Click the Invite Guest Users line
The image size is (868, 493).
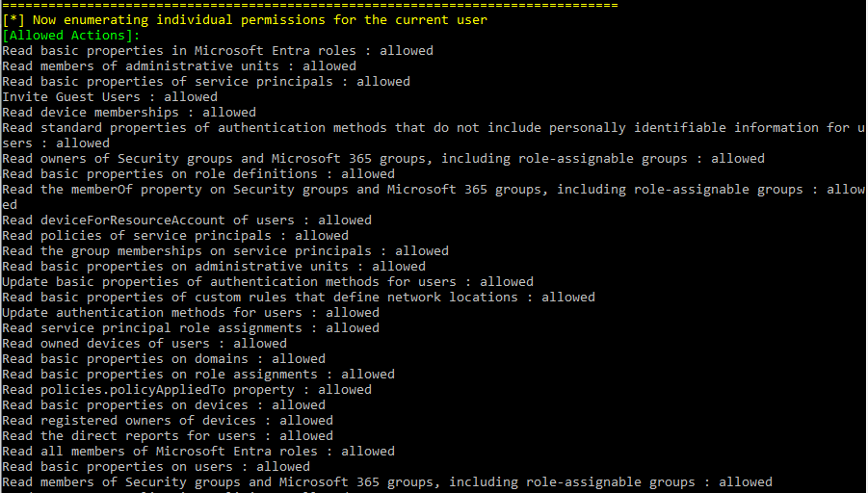point(110,97)
